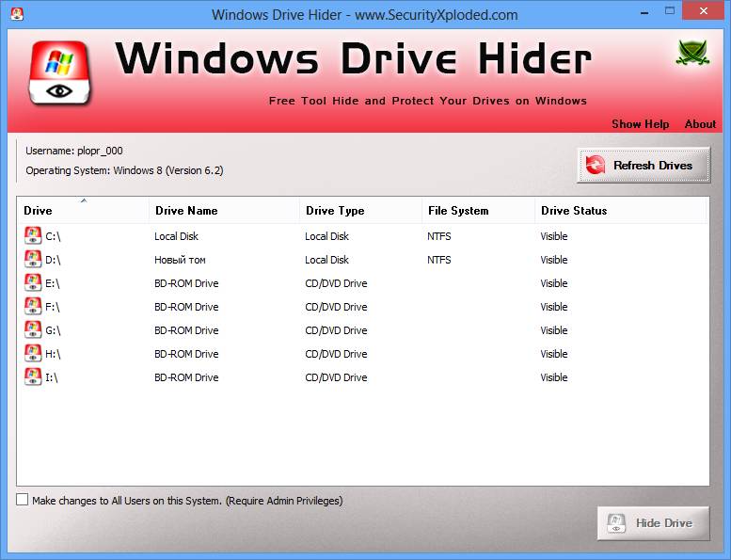Select the C:\ drive row label

[x=53, y=236]
